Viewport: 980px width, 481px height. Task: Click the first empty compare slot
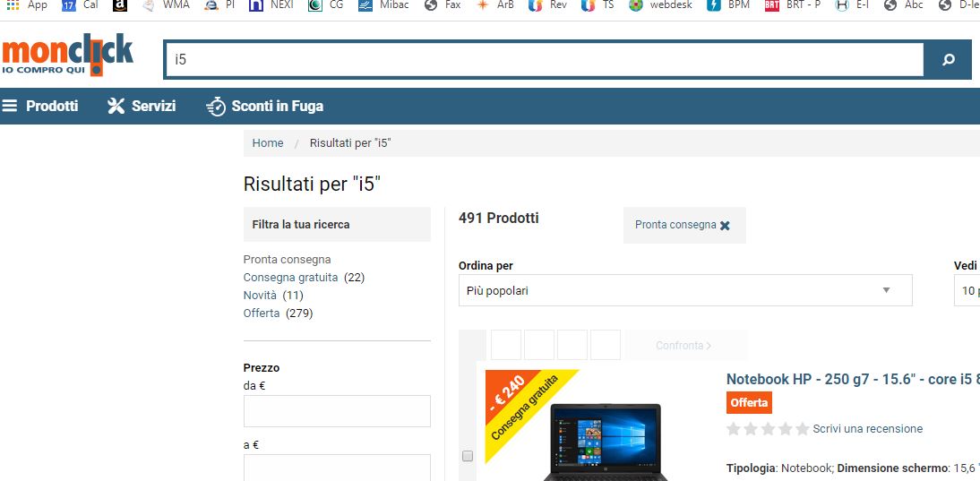pyautogui.click(x=505, y=345)
